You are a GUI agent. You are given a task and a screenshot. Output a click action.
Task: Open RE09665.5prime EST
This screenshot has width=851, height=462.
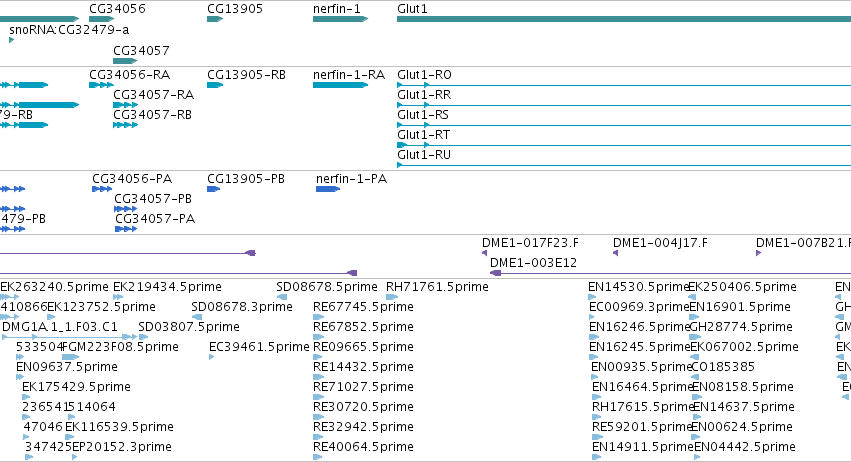point(363,347)
